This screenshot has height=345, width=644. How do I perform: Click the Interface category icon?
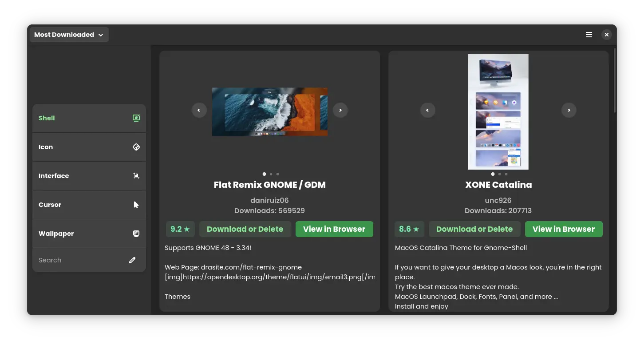point(136,176)
